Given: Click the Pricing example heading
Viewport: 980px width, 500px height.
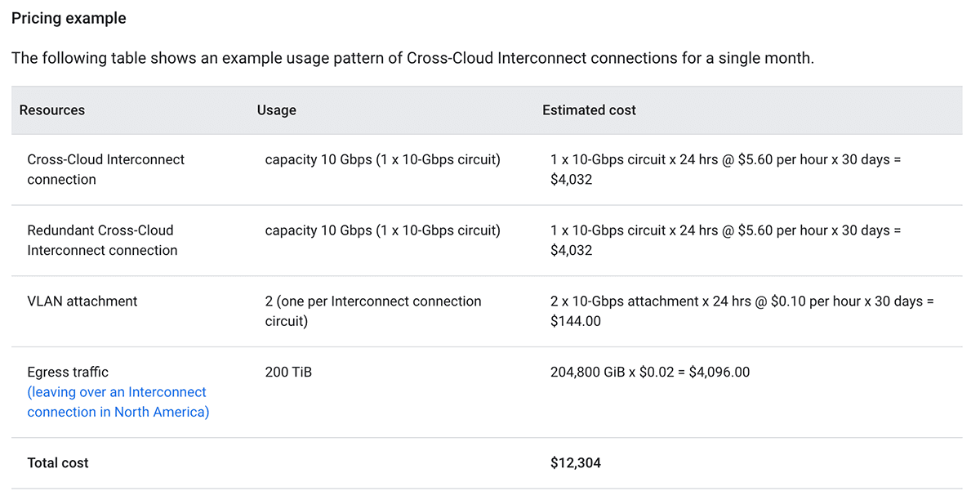Looking at the screenshot, I should pos(69,18).
